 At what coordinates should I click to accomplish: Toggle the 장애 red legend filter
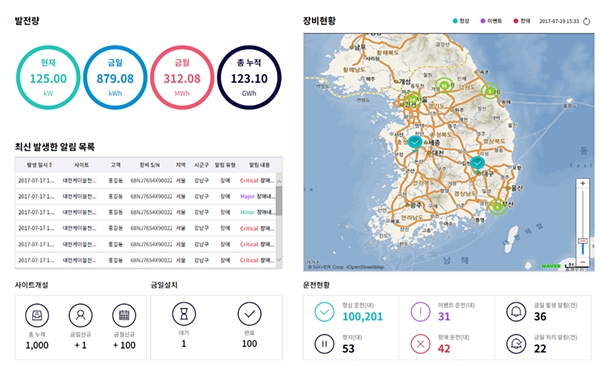click(516, 21)
